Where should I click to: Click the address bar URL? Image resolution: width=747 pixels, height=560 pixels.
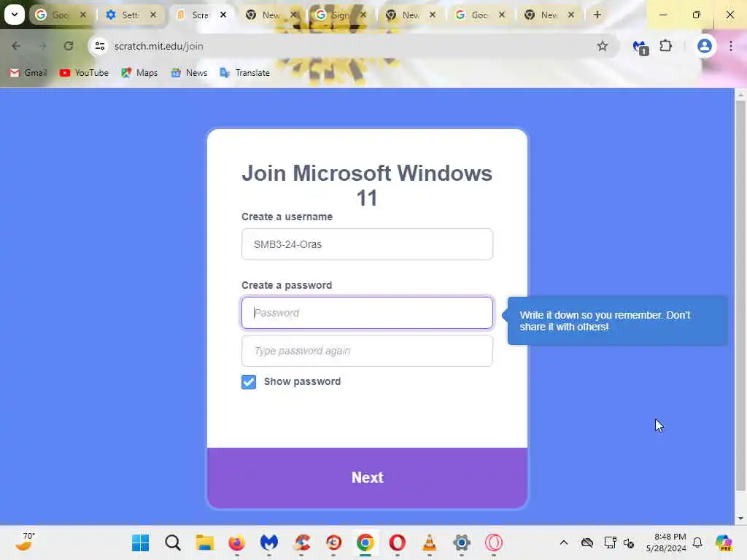158,46
